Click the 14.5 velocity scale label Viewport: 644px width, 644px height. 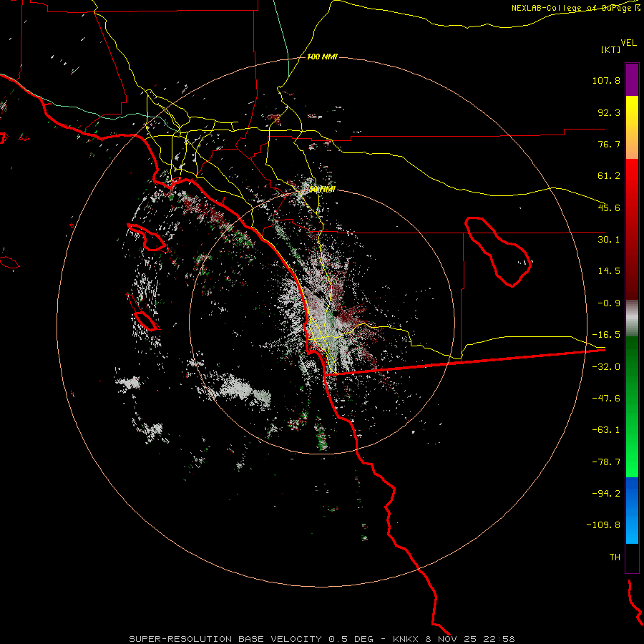(x=609, y=271)
